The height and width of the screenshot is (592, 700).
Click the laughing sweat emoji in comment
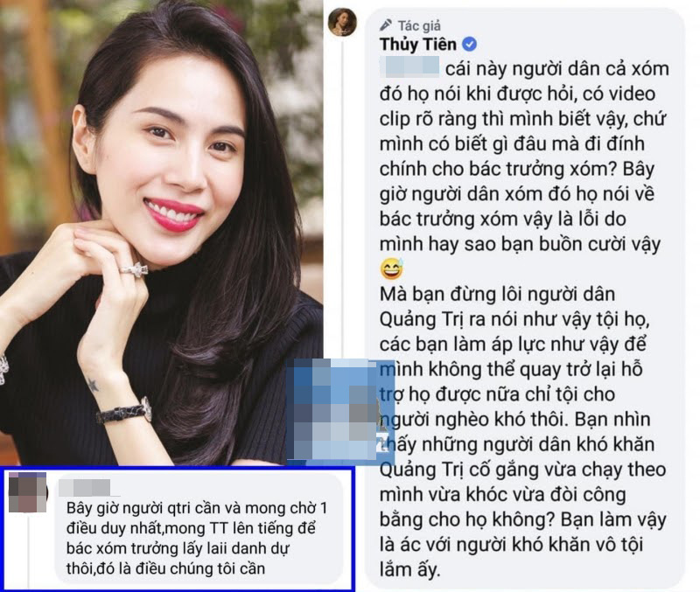392,268
